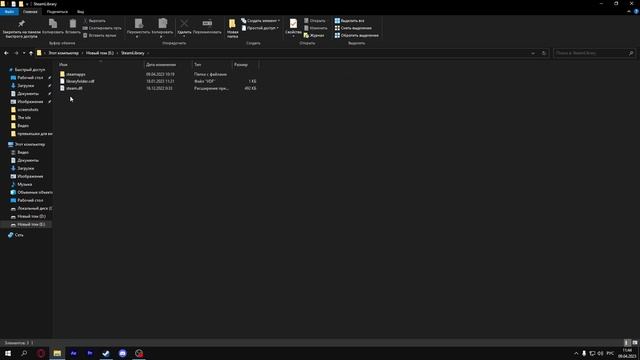
Task: Click Этот компьютер in the address breadcrumb
Action: [x=64, y=53]
